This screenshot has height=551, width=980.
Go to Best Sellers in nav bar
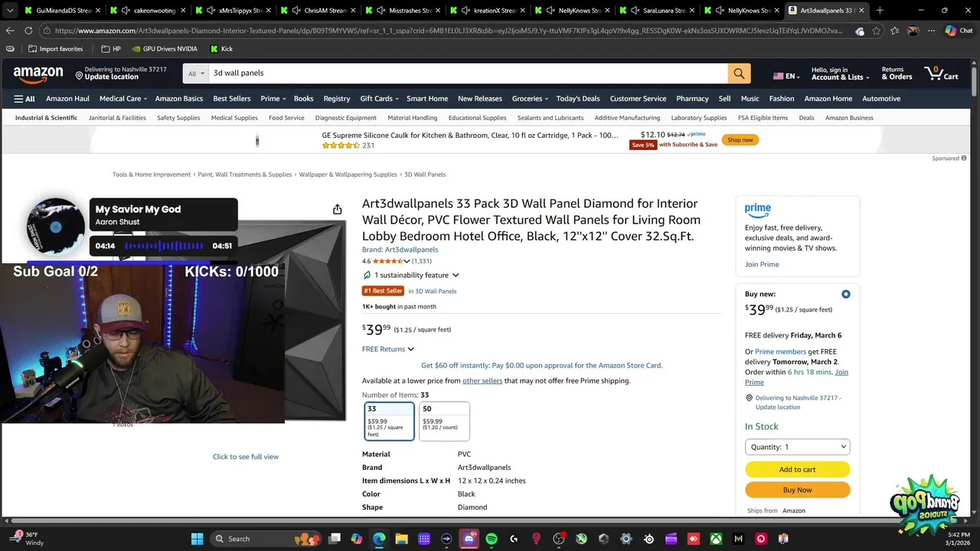[x=232, y=99]
